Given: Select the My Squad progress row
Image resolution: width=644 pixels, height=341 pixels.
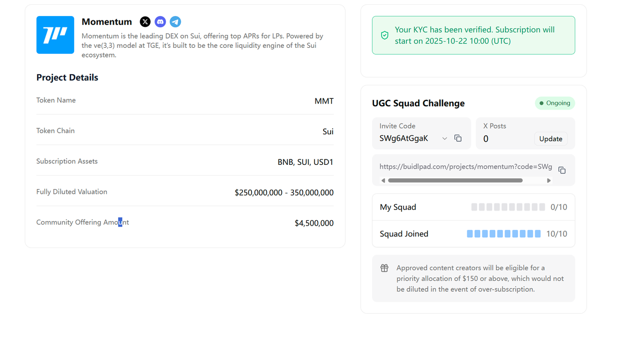Looking at the screenshot, I should point(473,207).
